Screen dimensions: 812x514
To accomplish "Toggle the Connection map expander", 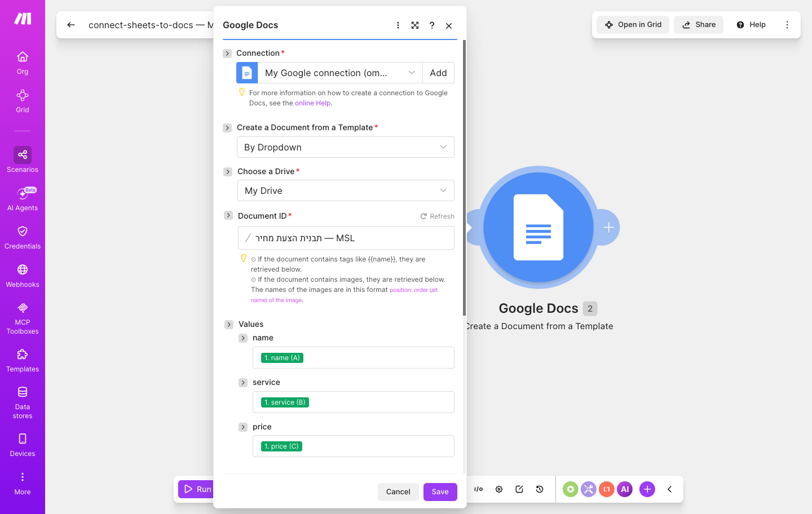I will (227, 54).
